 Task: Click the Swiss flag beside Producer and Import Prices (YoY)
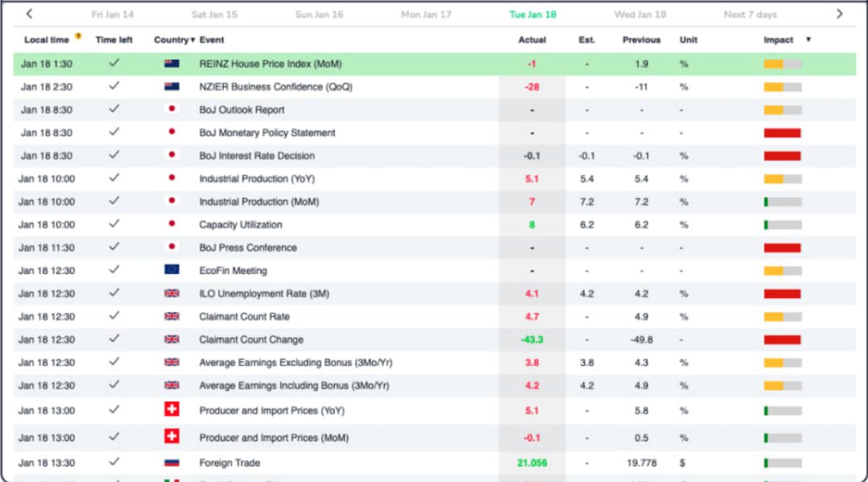(x=172, y=411)
